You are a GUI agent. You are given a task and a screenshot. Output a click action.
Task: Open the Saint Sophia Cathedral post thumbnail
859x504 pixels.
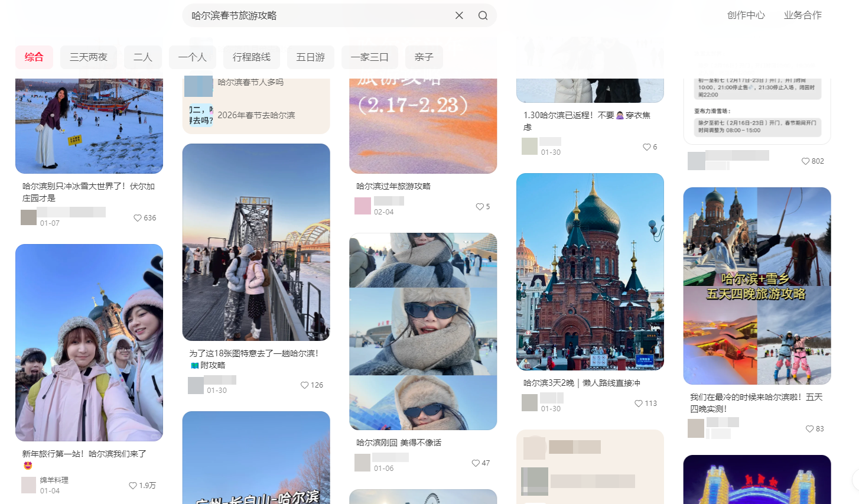(590, 272)
